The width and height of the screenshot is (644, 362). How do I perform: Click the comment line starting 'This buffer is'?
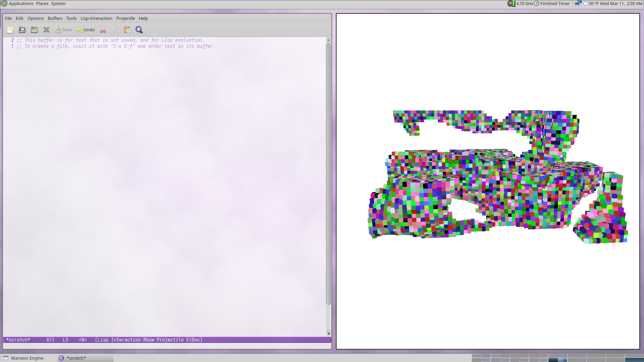[x=111, y=40]
